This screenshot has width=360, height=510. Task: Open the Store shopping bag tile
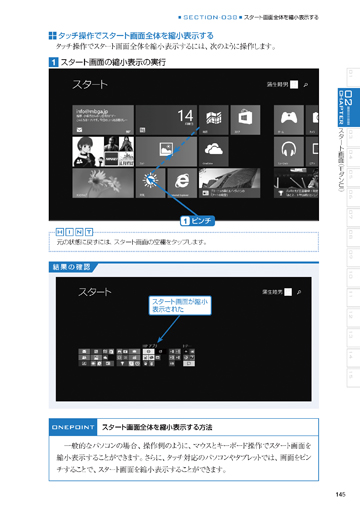click(245, 120)
